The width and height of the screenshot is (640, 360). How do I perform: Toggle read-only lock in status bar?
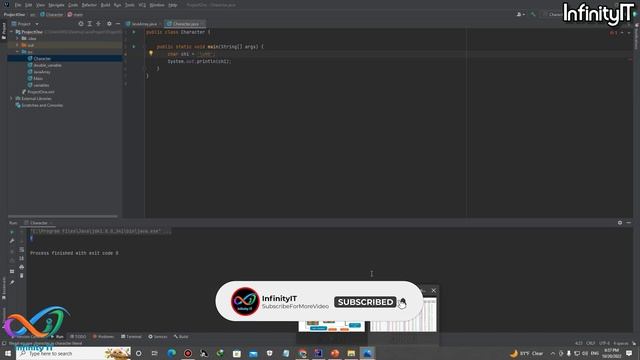tap(634, 343)
